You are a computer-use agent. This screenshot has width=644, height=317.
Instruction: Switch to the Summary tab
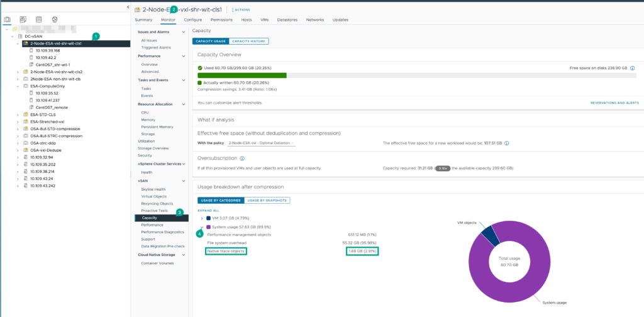click(143, 19)
